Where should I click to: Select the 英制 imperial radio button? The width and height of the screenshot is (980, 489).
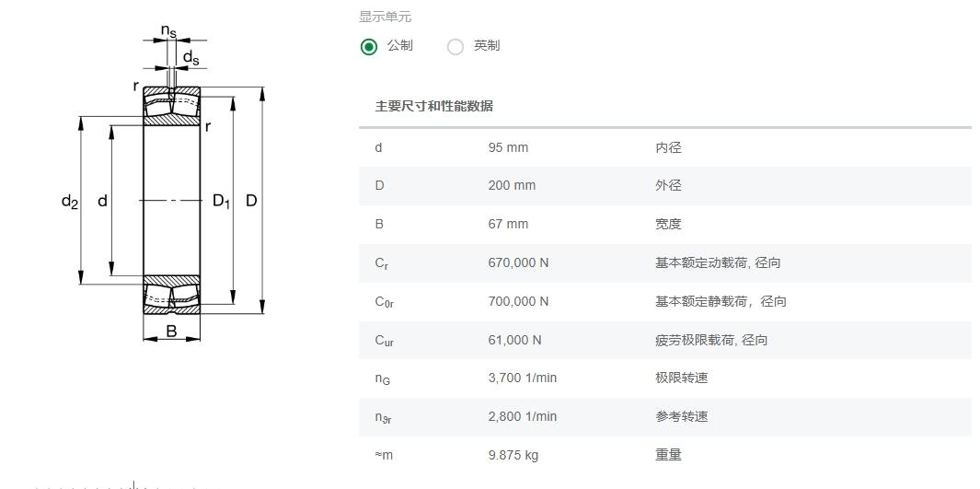pos(455,47)
